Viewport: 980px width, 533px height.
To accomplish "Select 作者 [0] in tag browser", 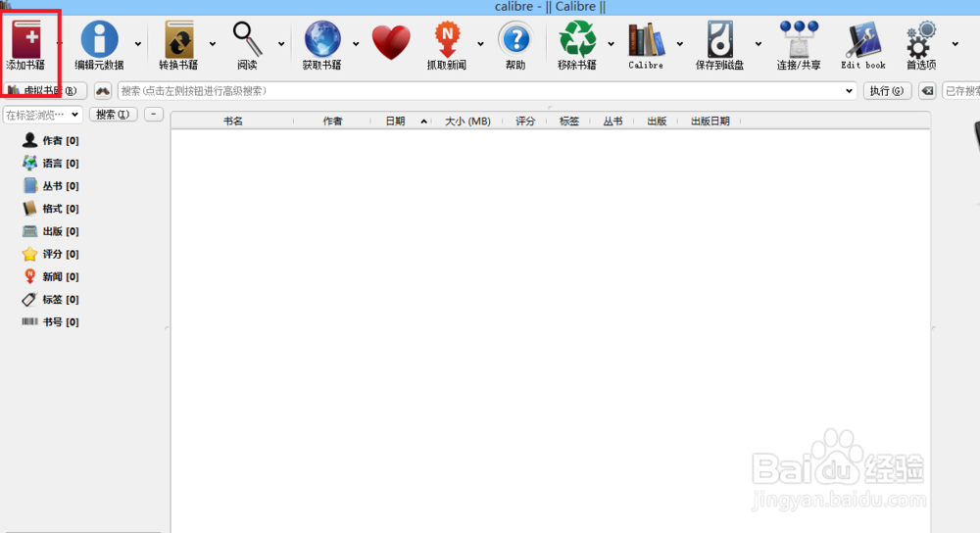I will point(50,140).
